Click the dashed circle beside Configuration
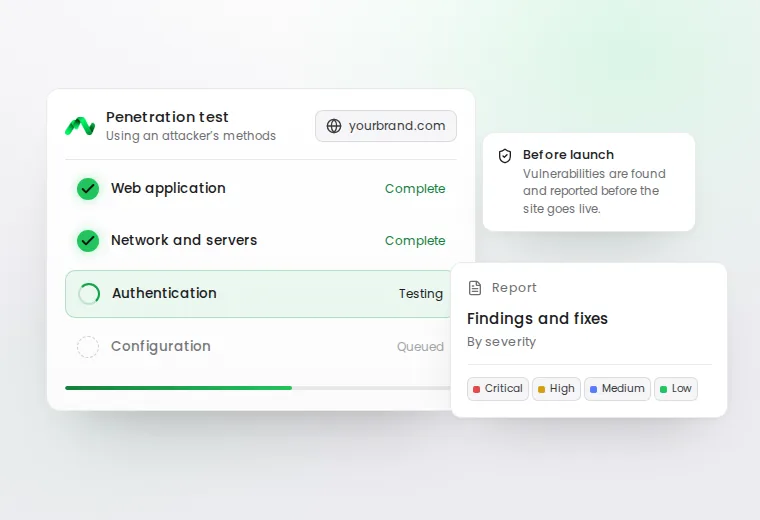760x520 pixels. [88, 347]
